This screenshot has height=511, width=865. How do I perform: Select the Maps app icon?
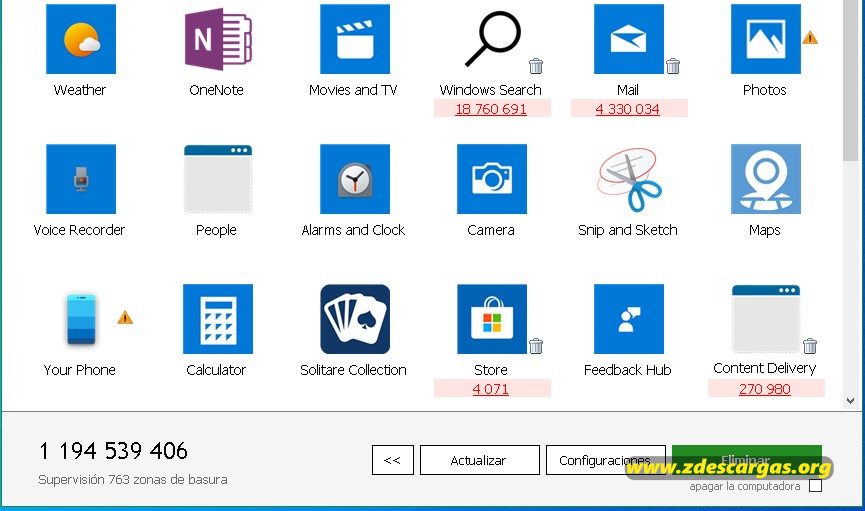[766, 179]
